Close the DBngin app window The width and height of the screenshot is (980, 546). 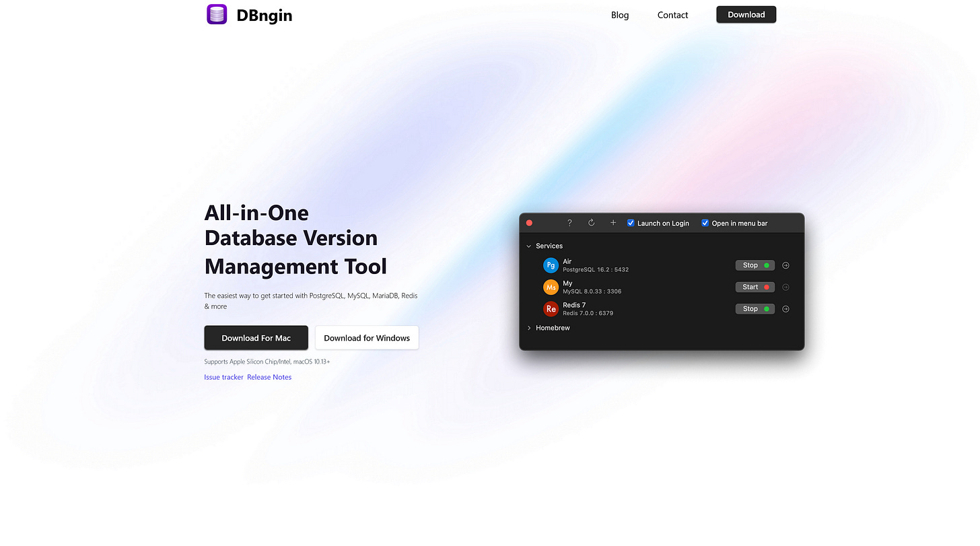[529, 223]
